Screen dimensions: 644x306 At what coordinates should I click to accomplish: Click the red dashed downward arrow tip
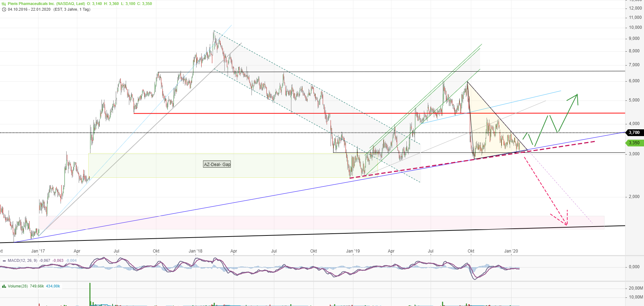click(x=566, y=224)
